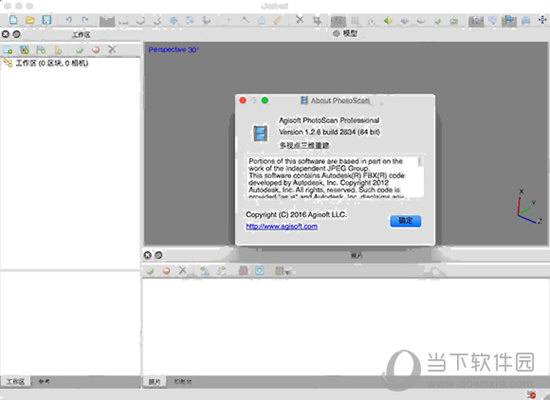
Task: Enable items with Workspace green check
Action: (x=79, y=50)
